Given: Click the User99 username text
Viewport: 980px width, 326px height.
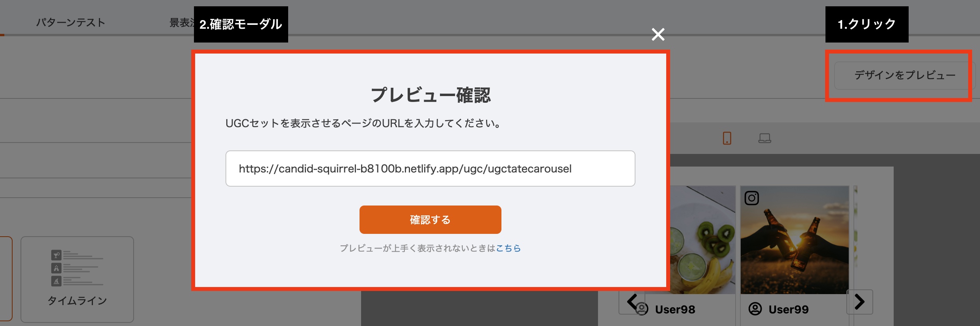Looking at the screenshot, I should coord(788,309).
